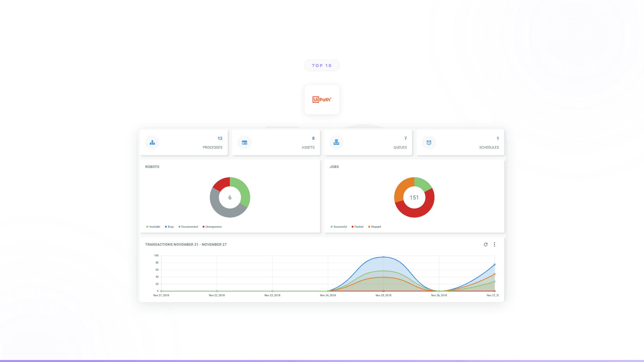
Task: Open the Transactions chart overflow menu
Action: point(494,244)
